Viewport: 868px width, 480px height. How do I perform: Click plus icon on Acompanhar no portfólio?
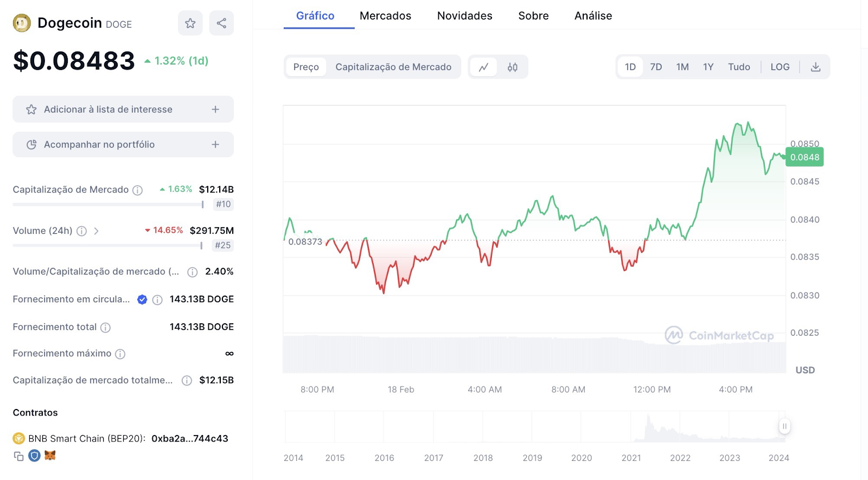click(215, 145)
